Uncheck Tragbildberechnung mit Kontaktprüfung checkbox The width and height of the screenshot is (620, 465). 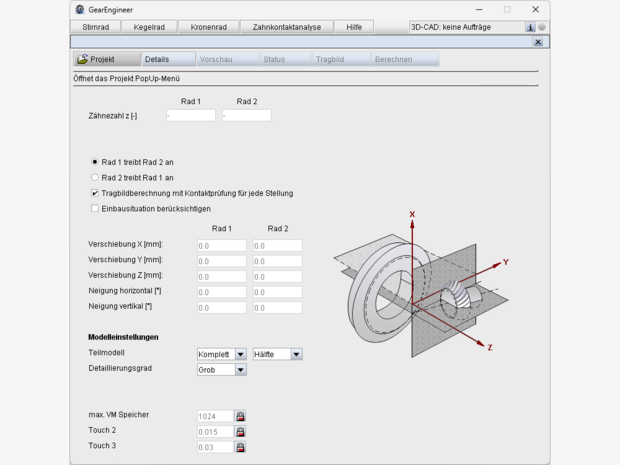tap(95, 193)
